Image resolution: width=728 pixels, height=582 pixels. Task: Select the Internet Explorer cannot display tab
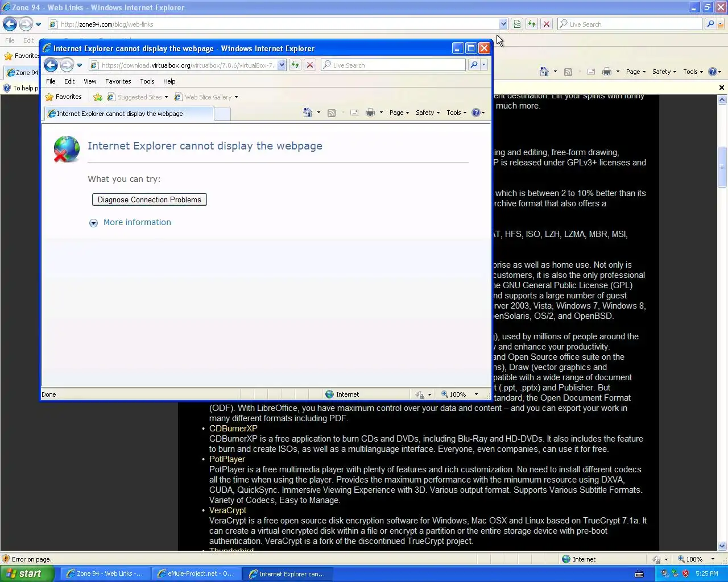pos(129,114)
